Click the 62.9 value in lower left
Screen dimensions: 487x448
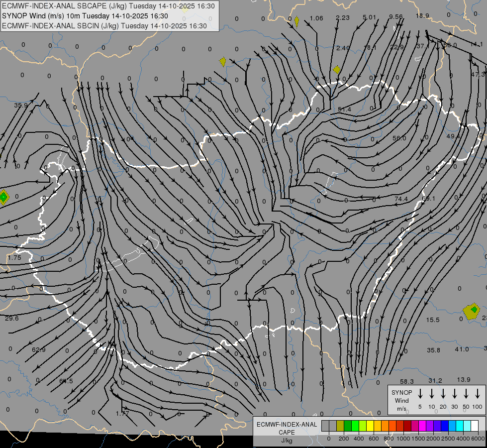pyautogui.click(x=38, y=350)
